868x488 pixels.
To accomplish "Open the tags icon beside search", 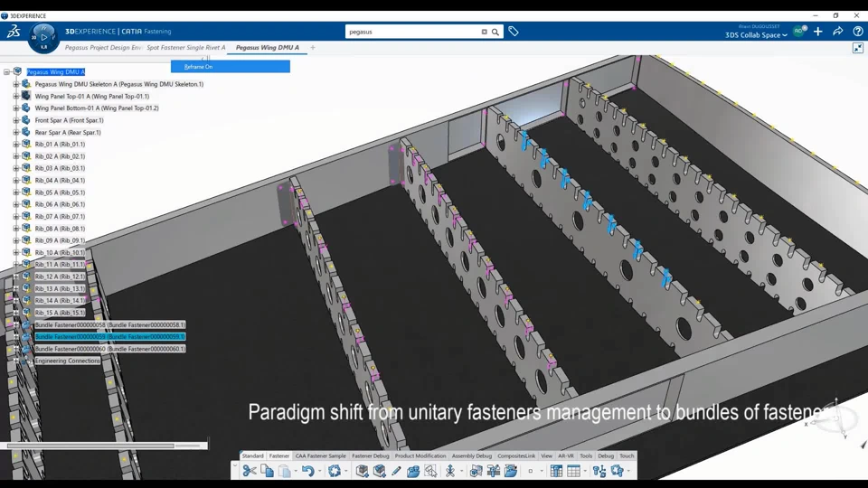I will tap(514, 32).
